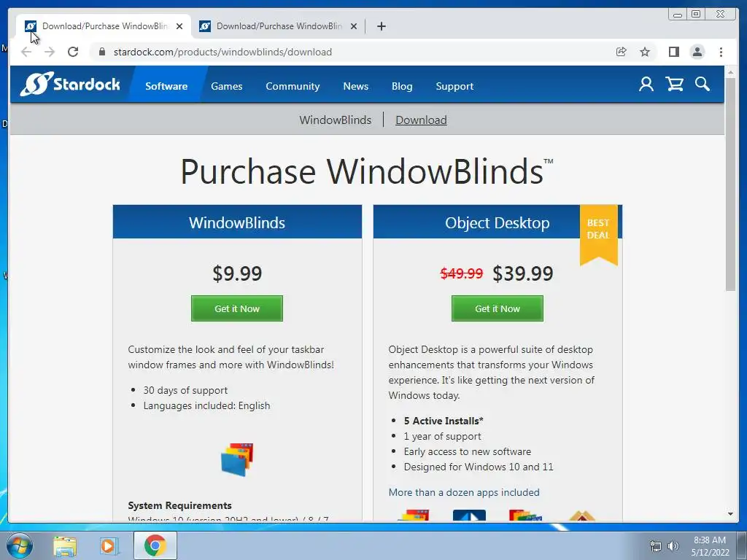Close the first Download/Purchase WindowBlinds tab
This screenshot has width=747, height=560.
pos(179,26)
